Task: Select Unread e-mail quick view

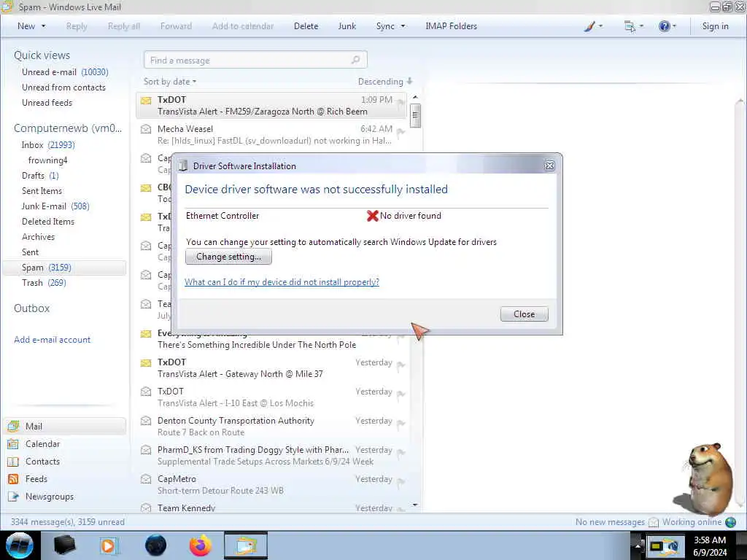Action: [65, 72]
